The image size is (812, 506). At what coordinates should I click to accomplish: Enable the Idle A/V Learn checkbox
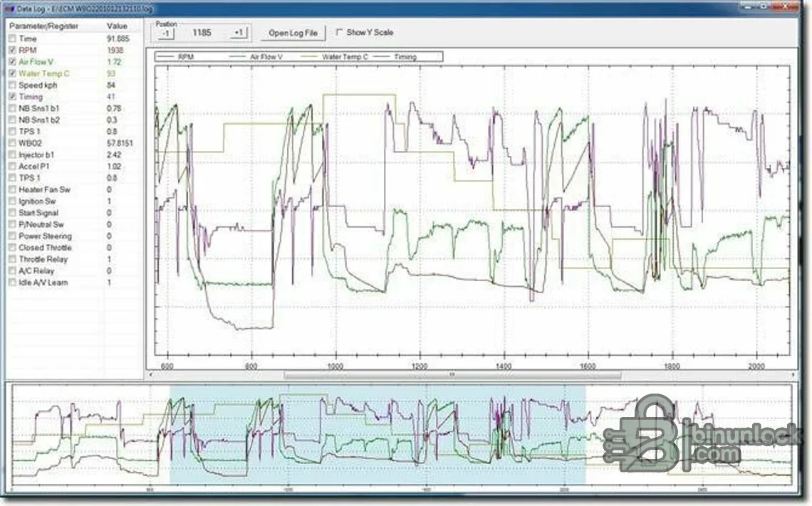(12, 283)
